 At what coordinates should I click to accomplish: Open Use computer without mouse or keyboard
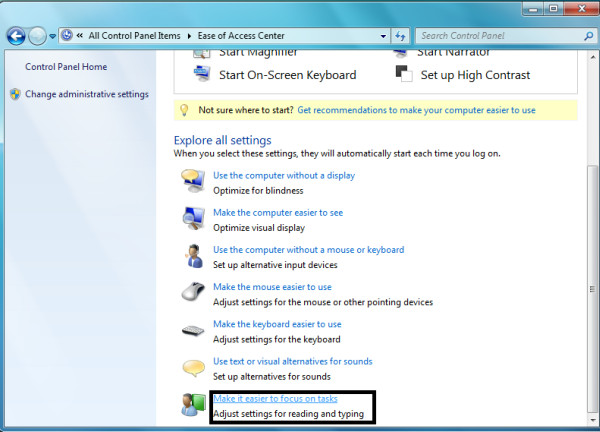click(308, 250)
